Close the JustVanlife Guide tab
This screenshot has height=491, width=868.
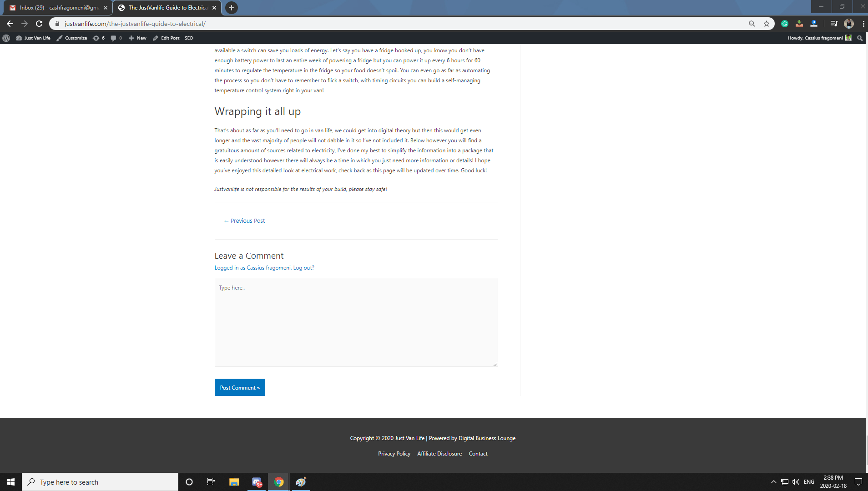(x=214, y=8)
